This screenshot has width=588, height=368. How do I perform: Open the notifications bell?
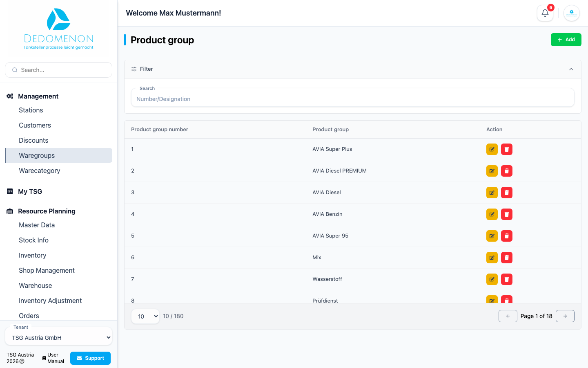click(545, 13)
